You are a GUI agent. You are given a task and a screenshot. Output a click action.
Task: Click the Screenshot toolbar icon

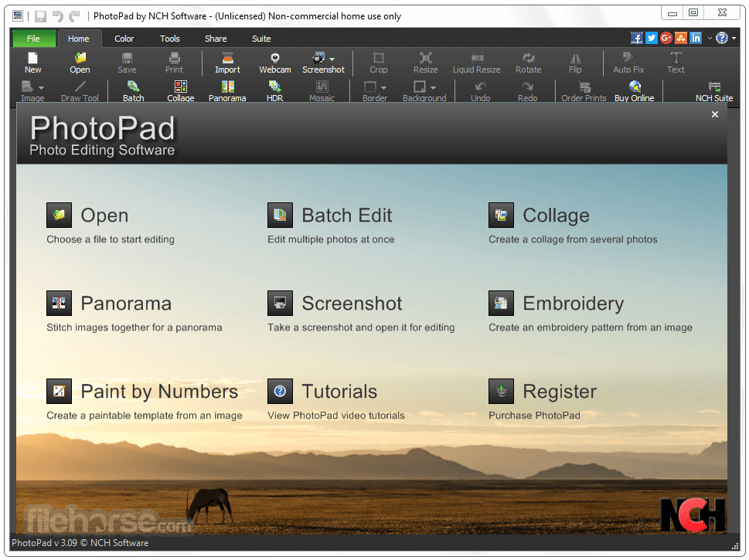[x=318, y=58]
